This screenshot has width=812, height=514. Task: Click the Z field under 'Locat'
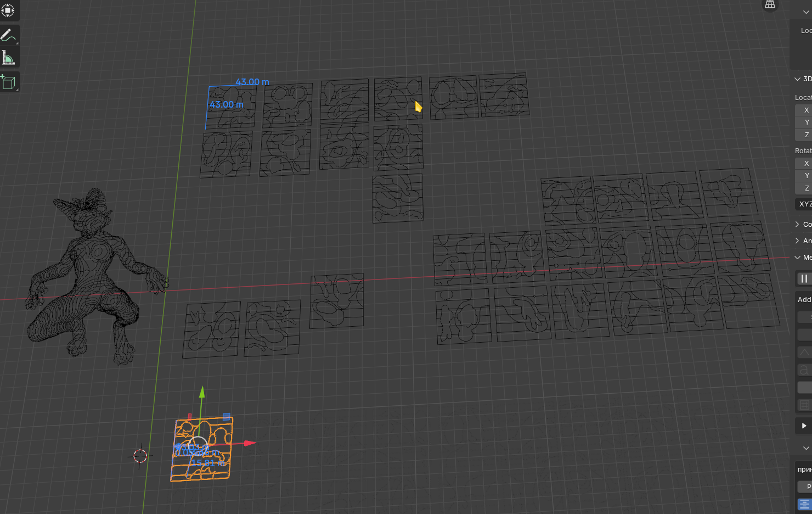click(x=804, y=135)
